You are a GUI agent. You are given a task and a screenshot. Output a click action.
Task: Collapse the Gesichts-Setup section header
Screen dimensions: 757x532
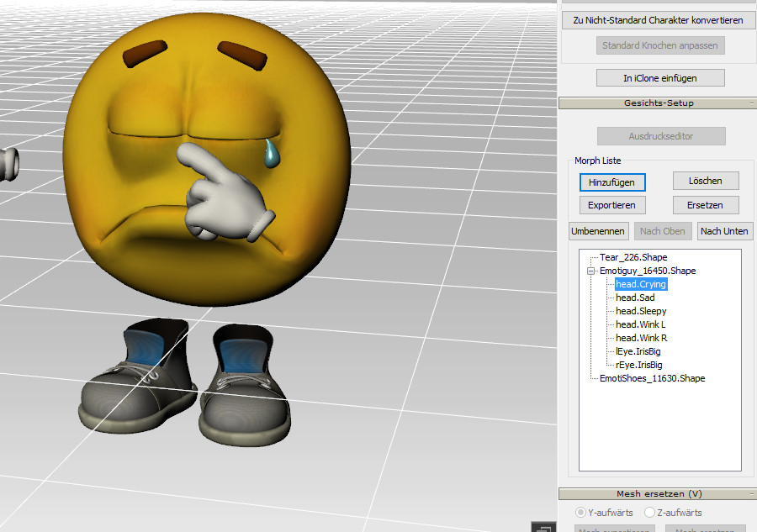point(752,103)
